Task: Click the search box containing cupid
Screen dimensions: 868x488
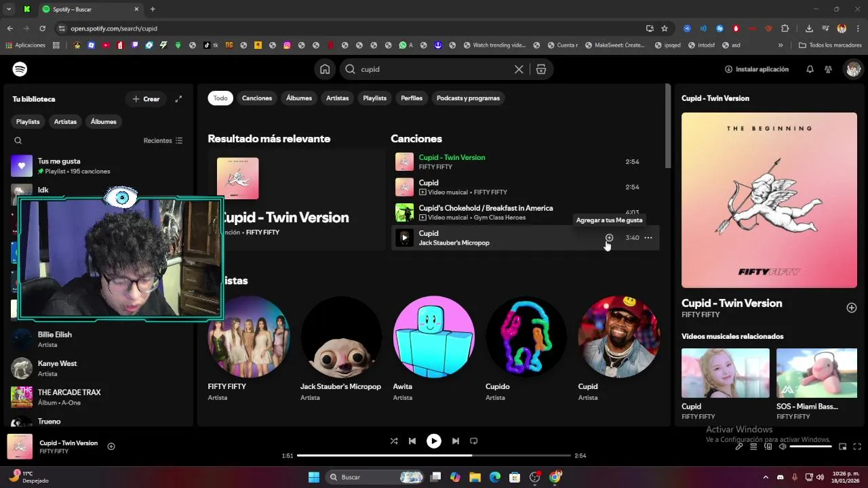Action: 434,69
